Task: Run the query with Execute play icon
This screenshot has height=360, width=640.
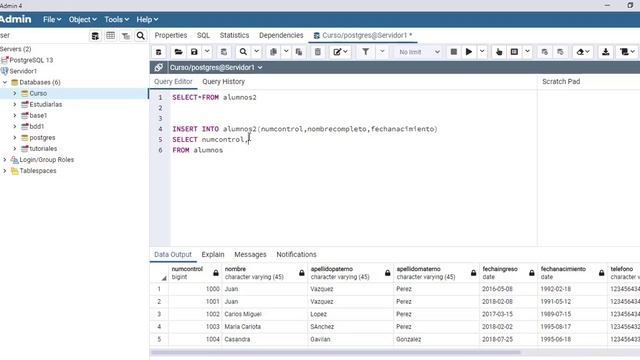Action: 469,52
